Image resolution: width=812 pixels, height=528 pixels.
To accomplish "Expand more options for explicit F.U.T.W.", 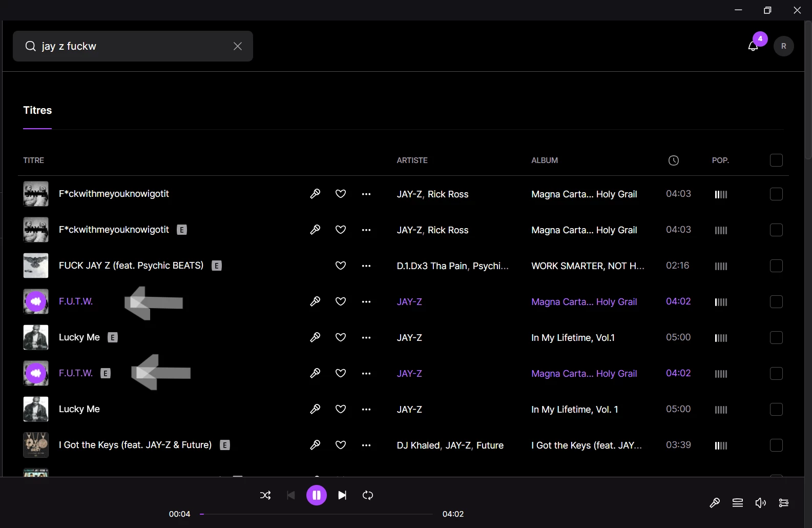I will (366, 374).
